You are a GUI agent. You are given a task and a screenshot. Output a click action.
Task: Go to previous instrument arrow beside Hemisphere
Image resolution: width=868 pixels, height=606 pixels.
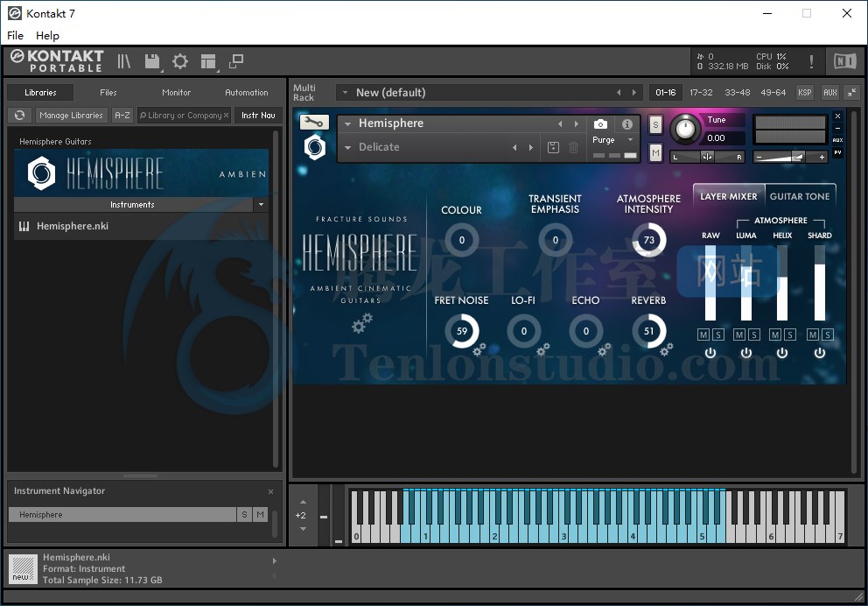pyautogui.click(x=560, y=124)
